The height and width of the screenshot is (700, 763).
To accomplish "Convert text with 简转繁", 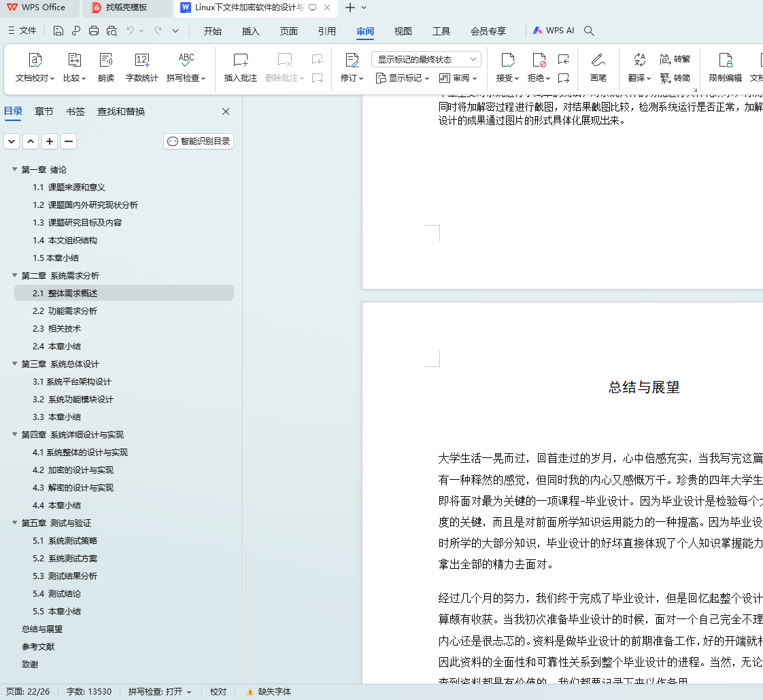I will (x=675, y=59).
